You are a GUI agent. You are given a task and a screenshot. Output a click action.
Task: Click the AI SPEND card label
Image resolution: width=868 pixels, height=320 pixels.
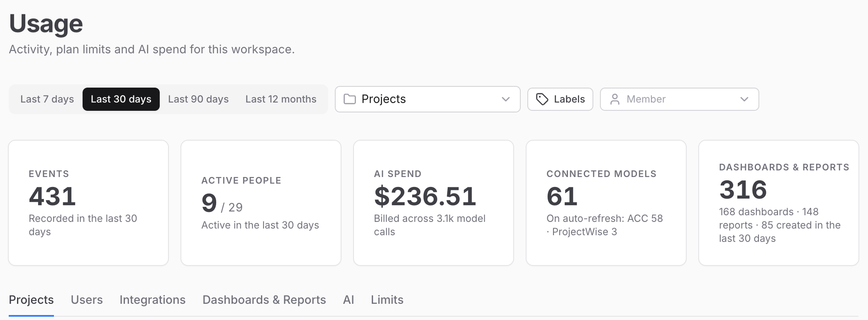(x=397, y=174)
